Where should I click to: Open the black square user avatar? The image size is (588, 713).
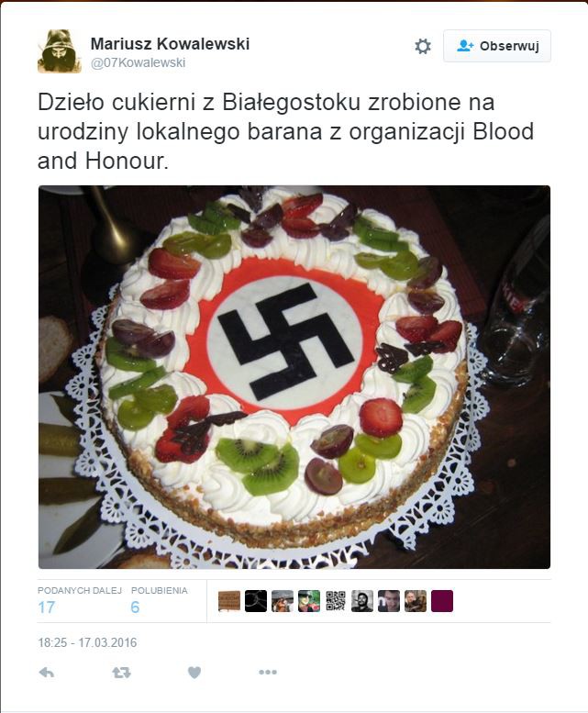coord(256,601)
